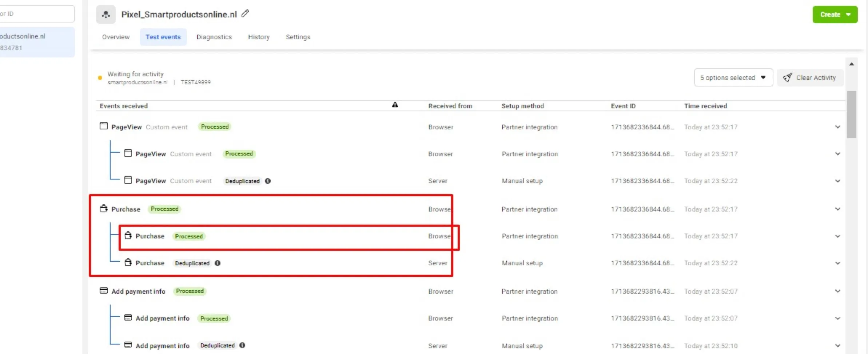The image size is (868, 354).
Task: Click the pixel data source icon beside Pixel_Smartproductsonline.nl
Action: click(106, 15)
